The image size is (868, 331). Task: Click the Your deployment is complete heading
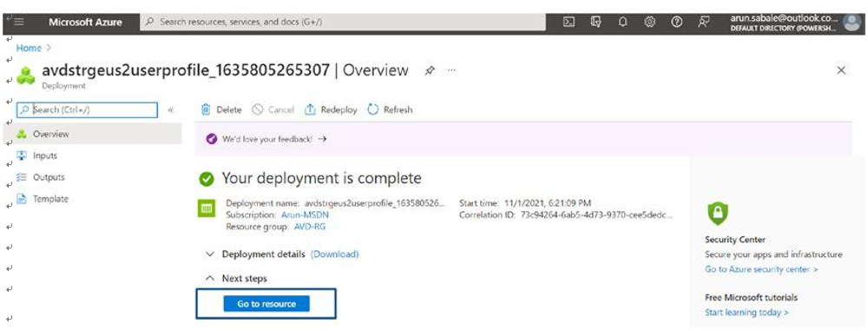pos(322,178)
